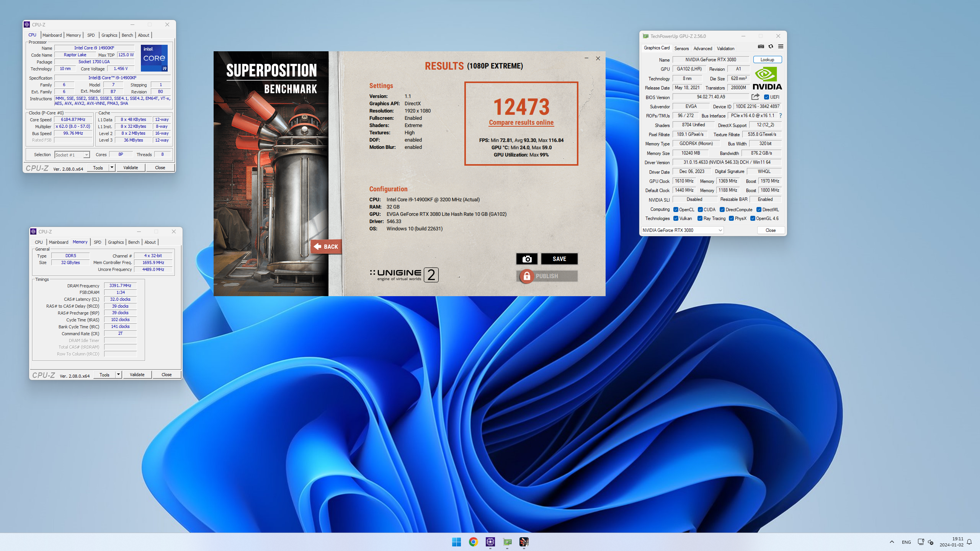Click the DRAM Frequency value field

pyautogui.click(x=120, y=285)
